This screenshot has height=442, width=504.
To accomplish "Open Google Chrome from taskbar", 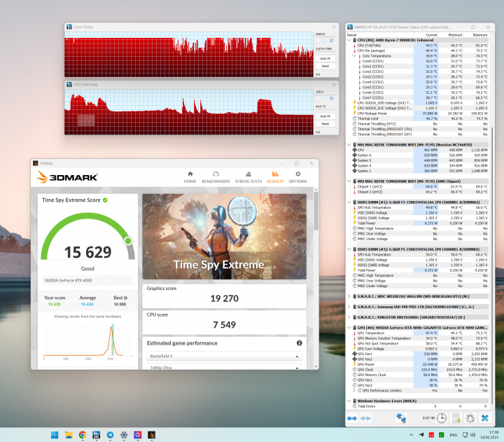I will (x=83, y=435).
